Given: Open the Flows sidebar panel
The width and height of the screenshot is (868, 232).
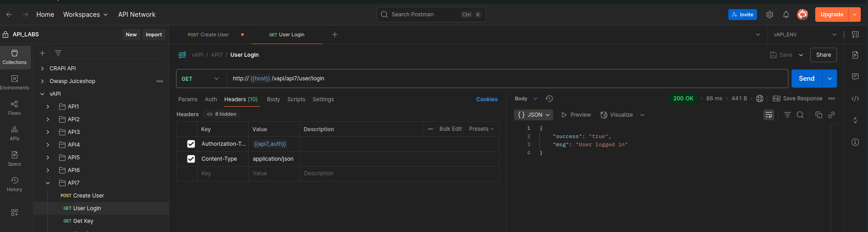Looking at the screenshot, I should (x=15, y=108).
